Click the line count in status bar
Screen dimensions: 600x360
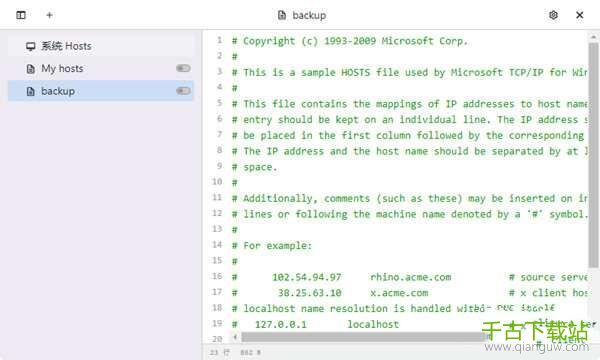coord(220,352)
